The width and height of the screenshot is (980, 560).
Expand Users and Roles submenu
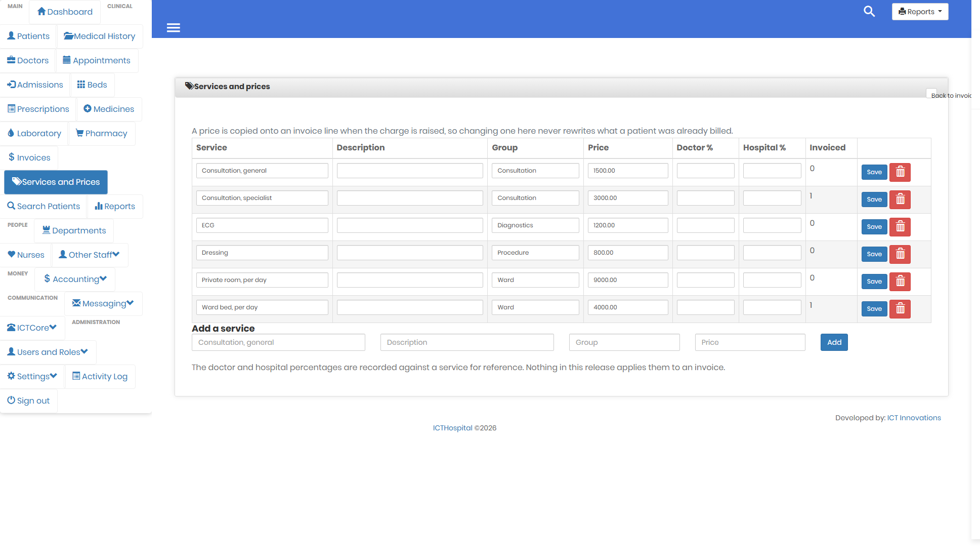[x=48, y=352]
